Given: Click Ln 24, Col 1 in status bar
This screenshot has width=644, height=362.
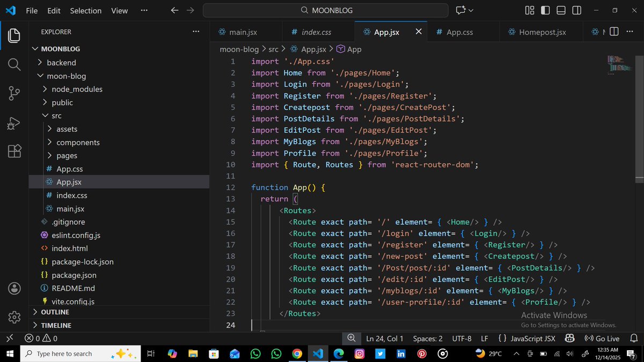Looking at the screenshot, I should pos(385,338).
